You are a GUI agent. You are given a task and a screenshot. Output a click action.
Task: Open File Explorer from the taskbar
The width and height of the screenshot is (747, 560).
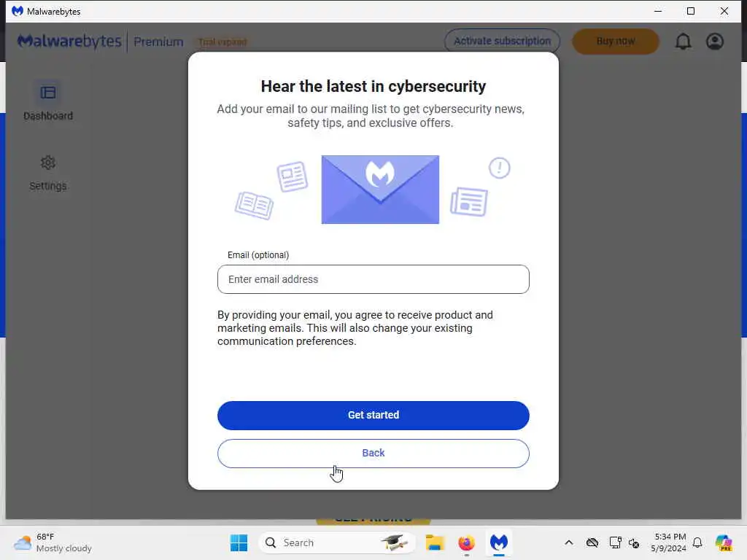tap(435, 542)
